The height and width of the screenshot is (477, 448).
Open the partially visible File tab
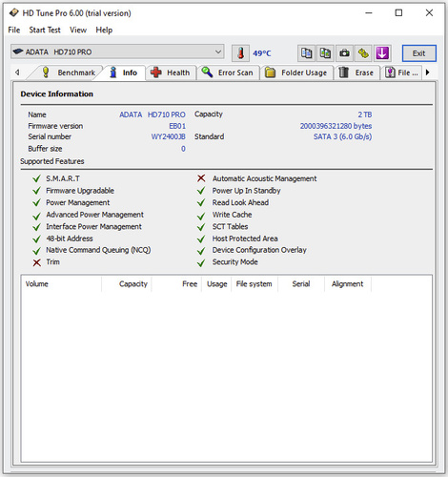tap(402, 73)
